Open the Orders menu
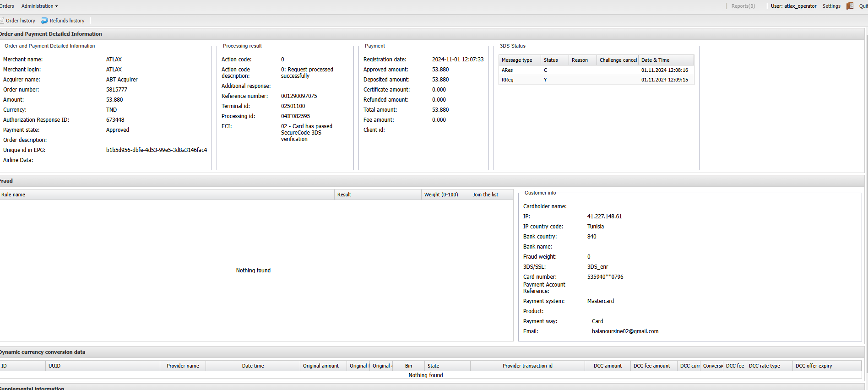 7,6
